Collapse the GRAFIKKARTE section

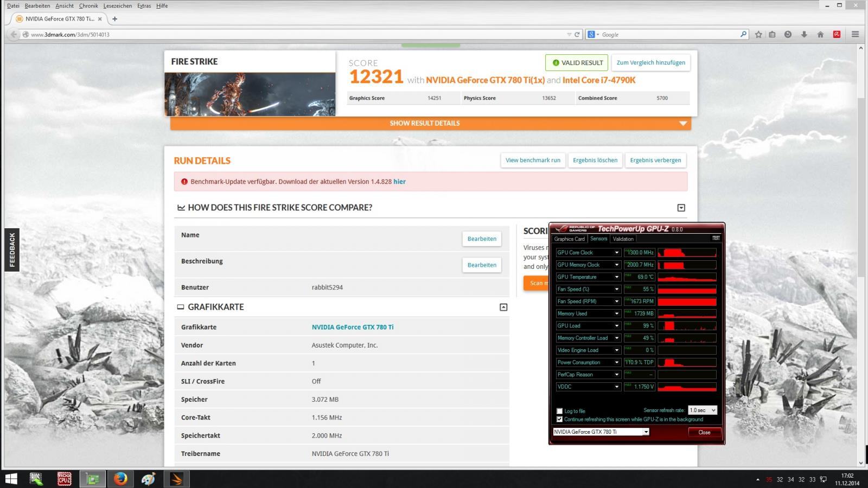click(x=503, y=307)
